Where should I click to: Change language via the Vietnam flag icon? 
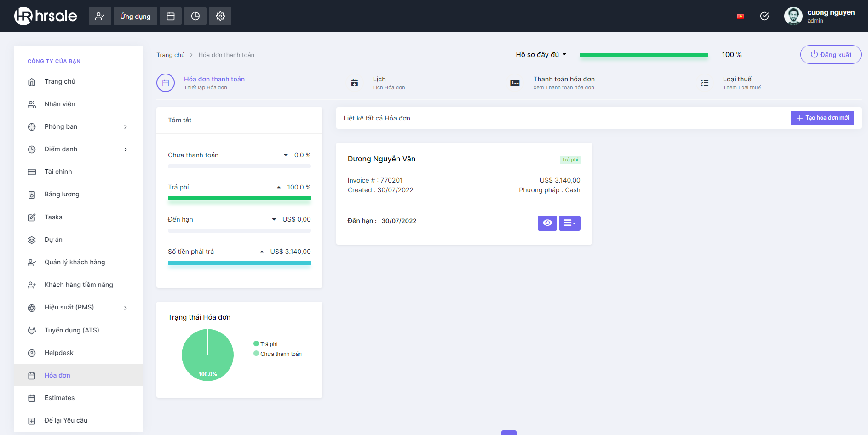741,16
